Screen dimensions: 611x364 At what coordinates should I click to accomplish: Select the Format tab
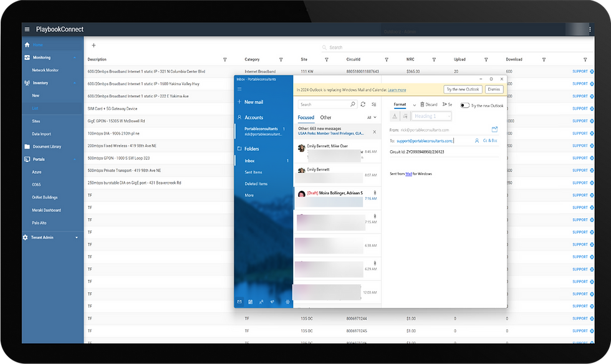(400, 105)
